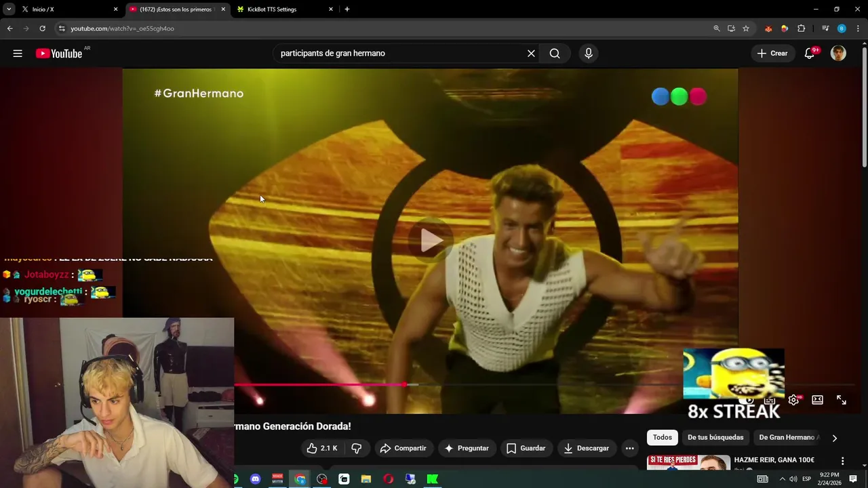Run search with magnifier button
This screenshot has width=868, height=488.
[555, 54]
